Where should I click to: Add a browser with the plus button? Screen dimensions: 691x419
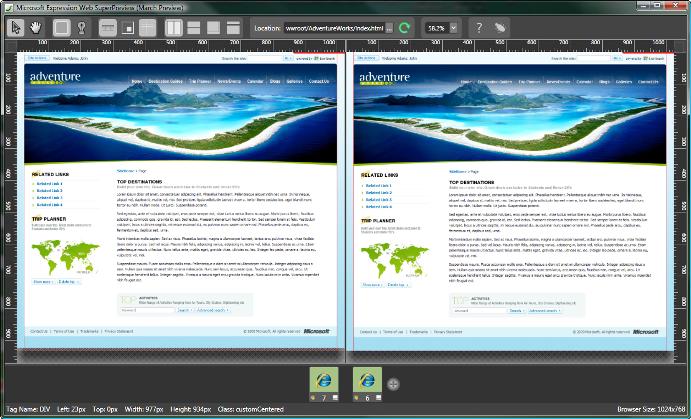tap(393, 384)
